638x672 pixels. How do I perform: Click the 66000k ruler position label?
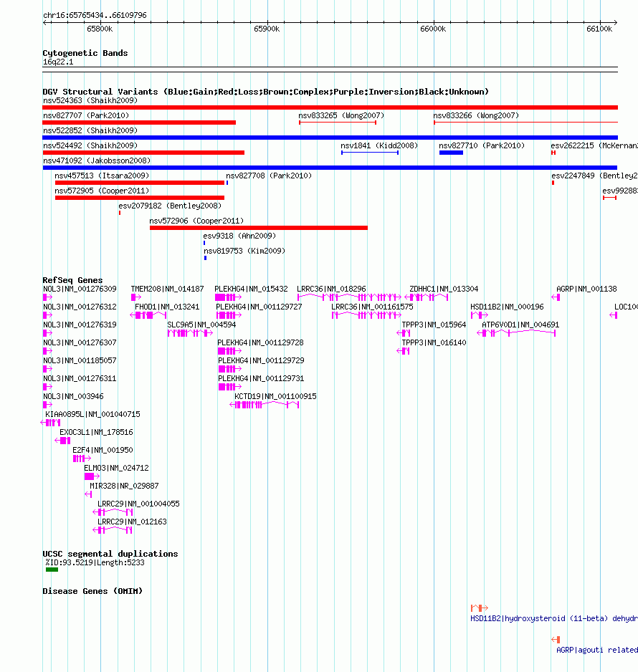pyautogui.click(x=433, y=29)
